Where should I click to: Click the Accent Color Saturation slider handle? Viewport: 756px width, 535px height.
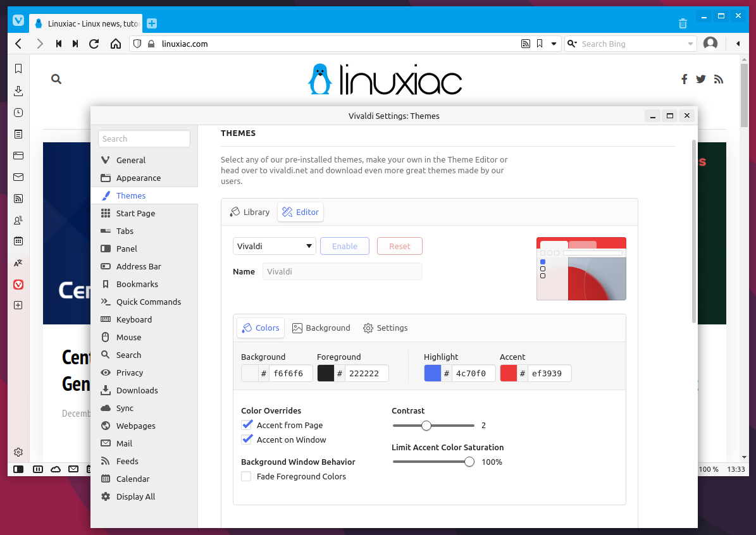(469, 462)
